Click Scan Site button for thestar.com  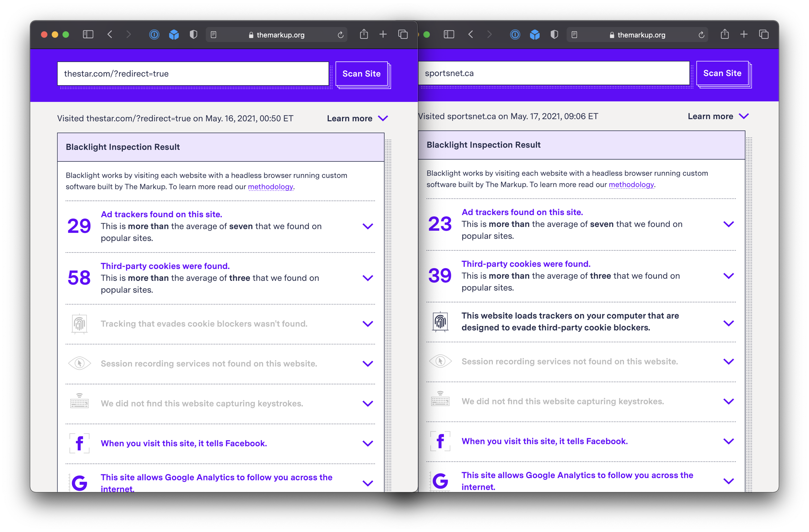(361, 74)
